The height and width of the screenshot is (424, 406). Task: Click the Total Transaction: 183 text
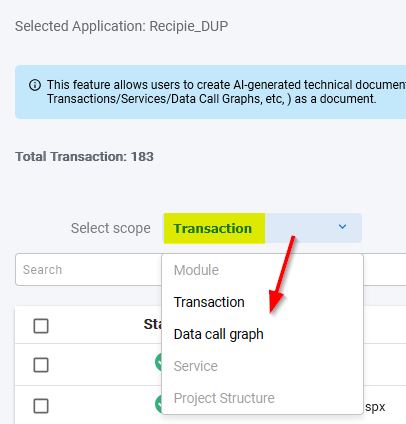[x=84, y=157]
